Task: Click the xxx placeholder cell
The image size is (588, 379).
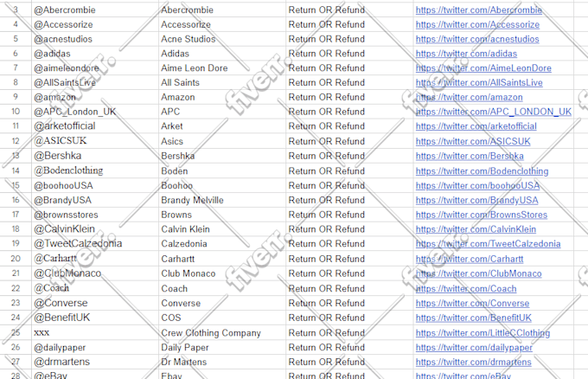Action: [95, 332]
